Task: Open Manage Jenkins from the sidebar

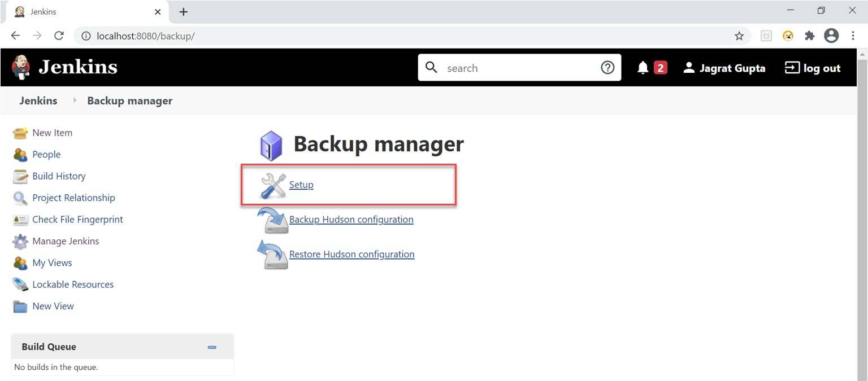Action: point(66,241)
